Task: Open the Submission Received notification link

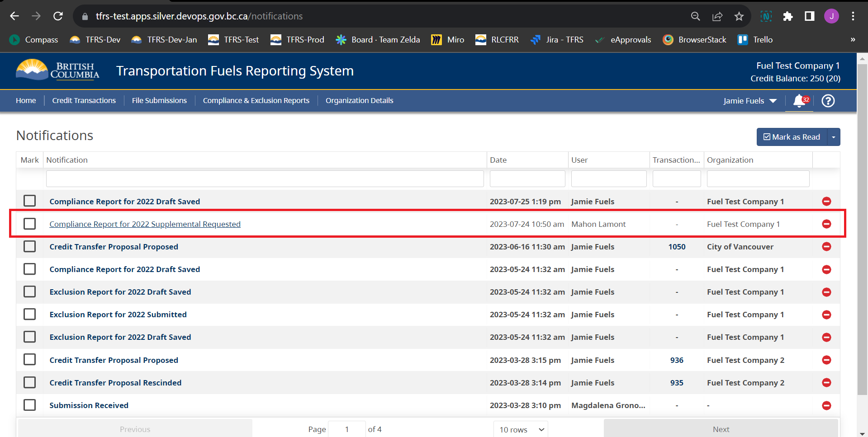Action: tap(89, 405)
